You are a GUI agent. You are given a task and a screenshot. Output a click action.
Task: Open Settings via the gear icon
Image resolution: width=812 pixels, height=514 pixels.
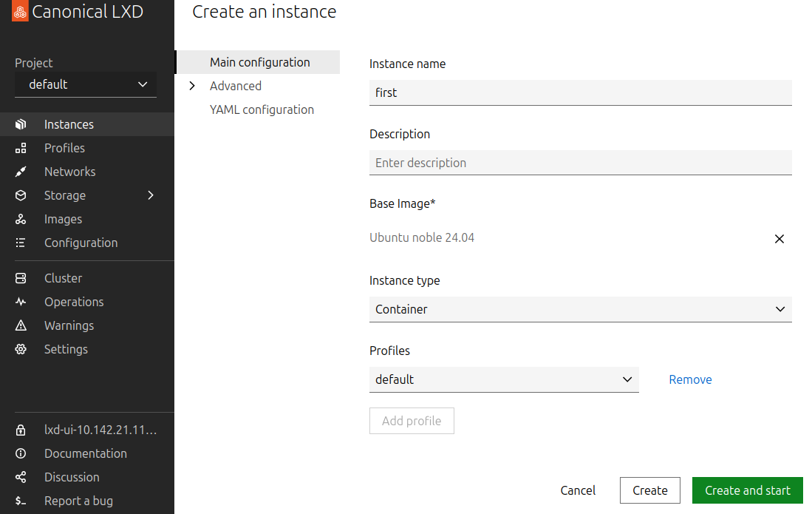tap(21, 349)
